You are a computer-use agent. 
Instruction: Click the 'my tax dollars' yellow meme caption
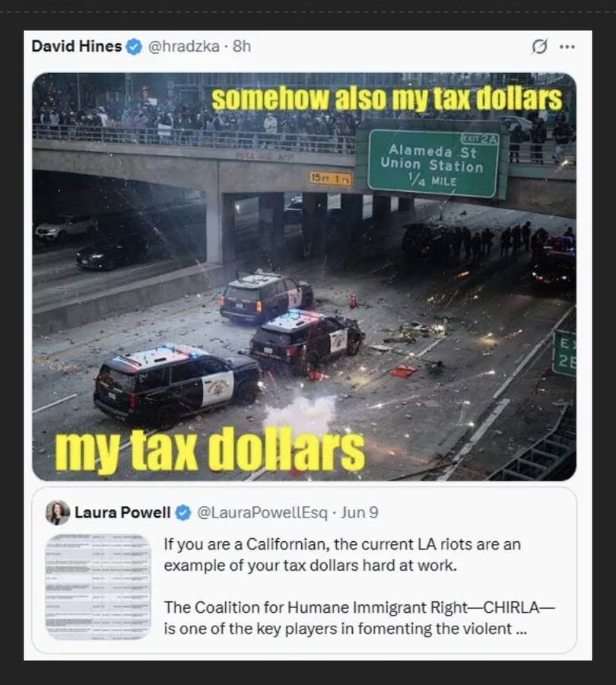point(210,450)
